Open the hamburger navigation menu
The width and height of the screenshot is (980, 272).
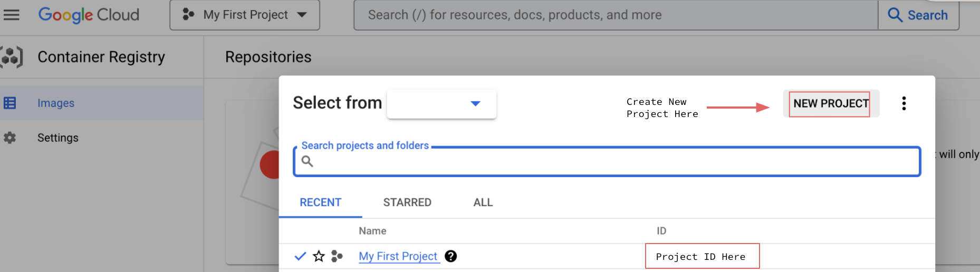coord(11,15)
